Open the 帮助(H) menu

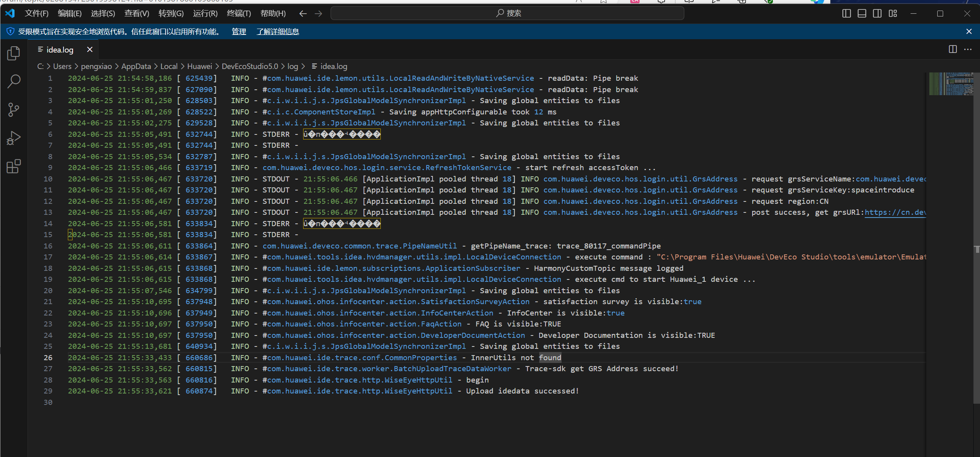273,14
